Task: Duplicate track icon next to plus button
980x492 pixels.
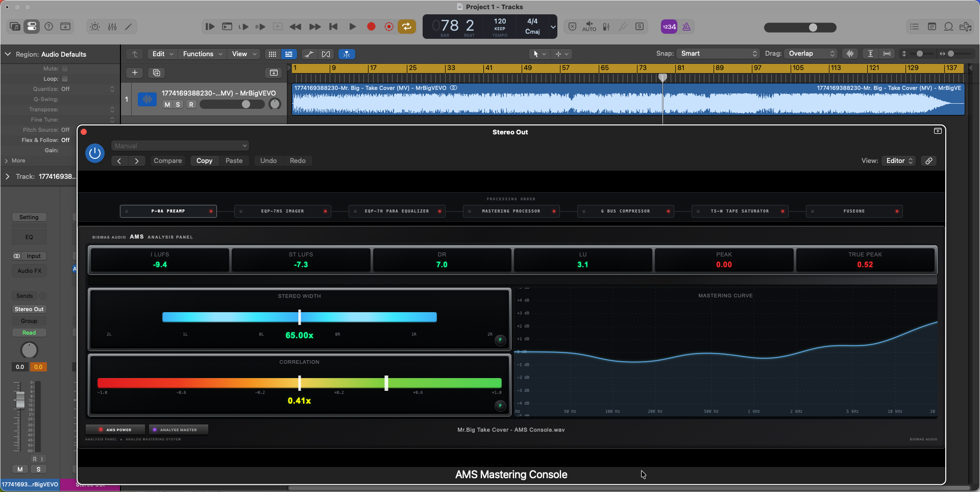Action: 157,73
